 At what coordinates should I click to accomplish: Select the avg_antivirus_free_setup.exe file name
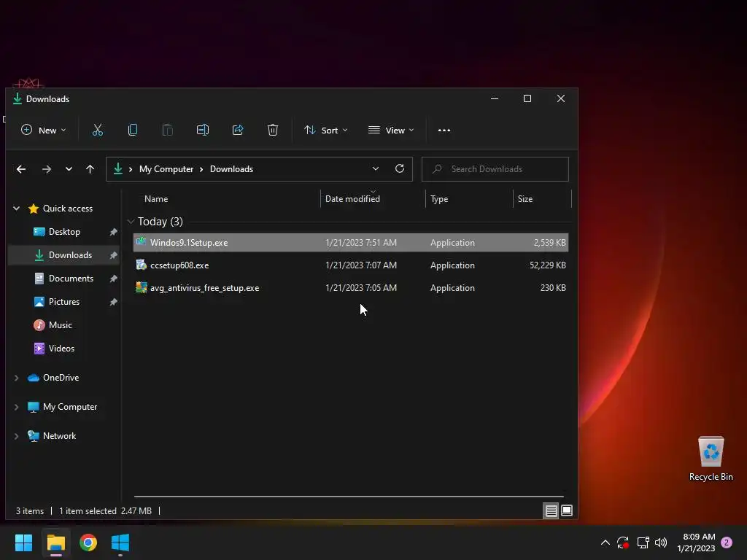tap(205, 288)
